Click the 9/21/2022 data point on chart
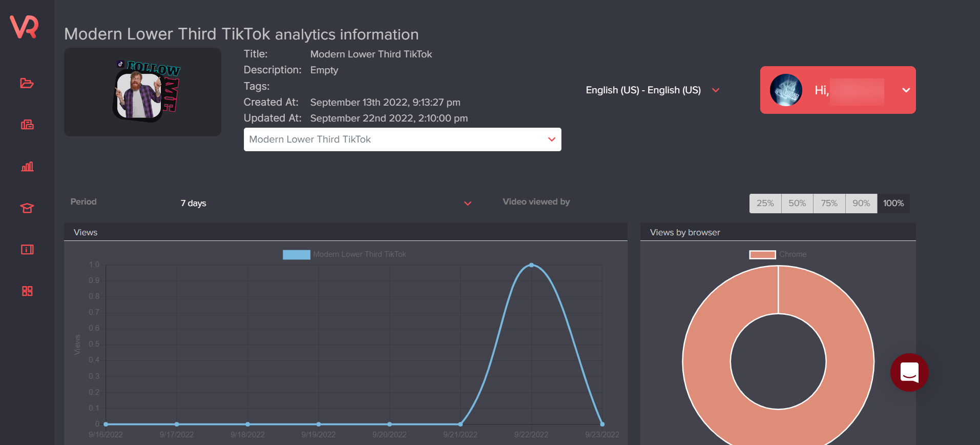 (x=461, y=424)
